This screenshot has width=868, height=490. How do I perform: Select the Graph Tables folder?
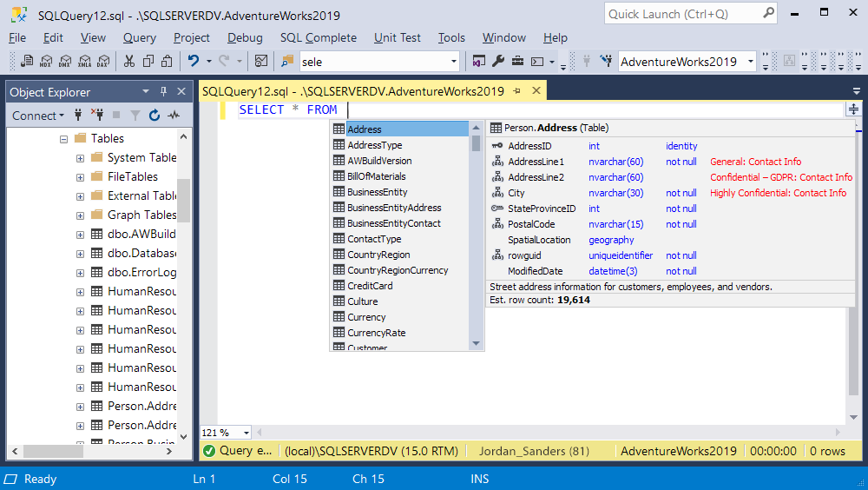(x=141, y=215)
